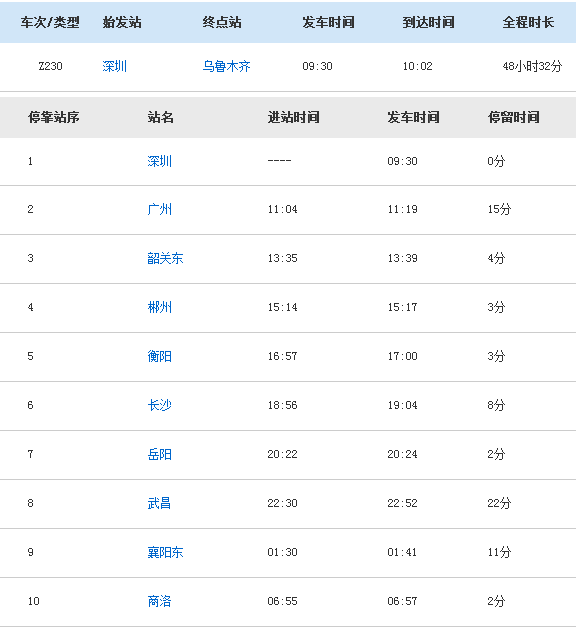Select 广州 departure time 11:19
Viewport: 576px width, 628px height.
(403, 209)
